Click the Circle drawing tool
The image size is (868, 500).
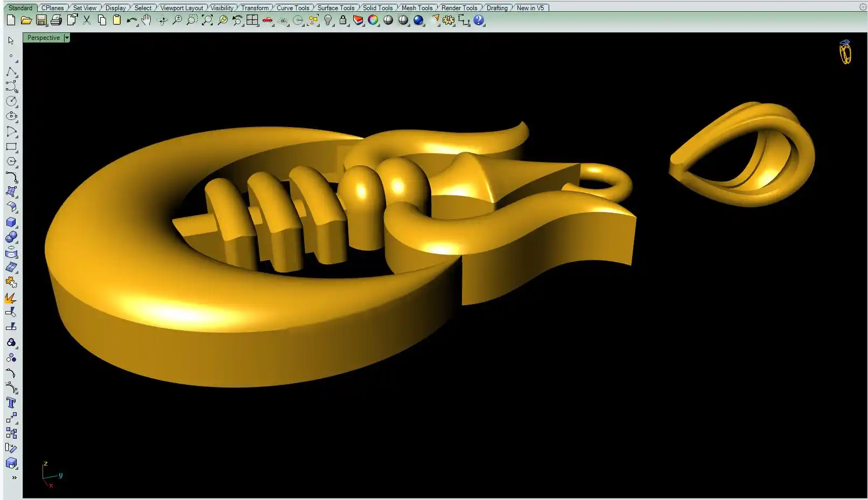(11, 101)
